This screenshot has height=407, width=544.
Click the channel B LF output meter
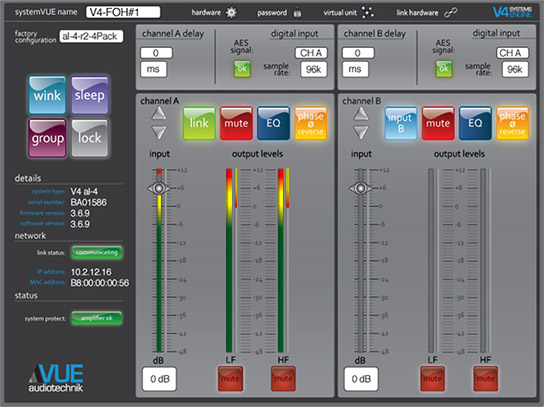click(x=431, y=261)
